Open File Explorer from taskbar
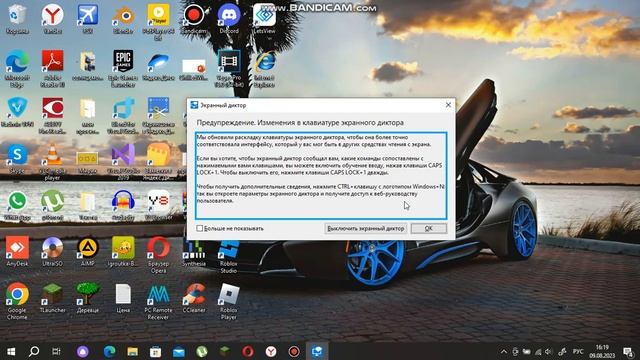The height and width of the screenshot is (360, 640). click(x=133, y=351)
